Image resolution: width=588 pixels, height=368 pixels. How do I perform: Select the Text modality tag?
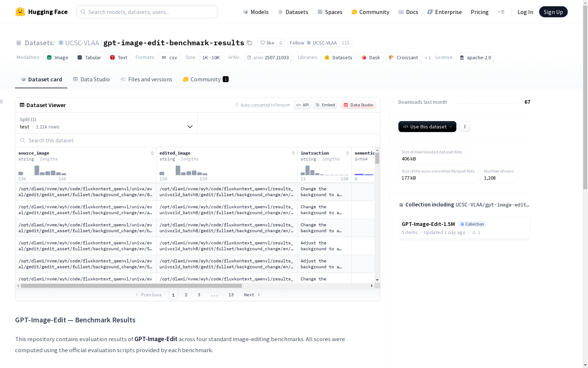pos(119,57)
